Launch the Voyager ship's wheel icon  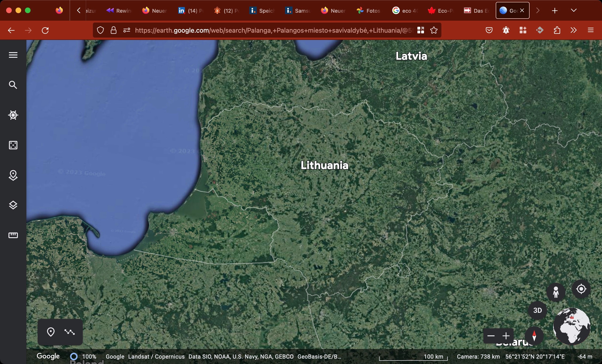13,115
